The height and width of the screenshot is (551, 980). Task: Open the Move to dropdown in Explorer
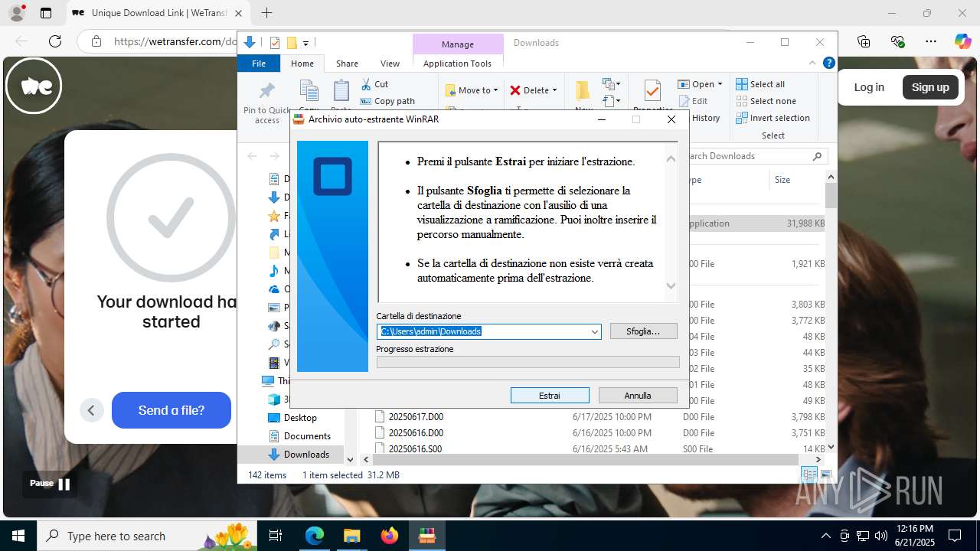(x=472, y=90)
